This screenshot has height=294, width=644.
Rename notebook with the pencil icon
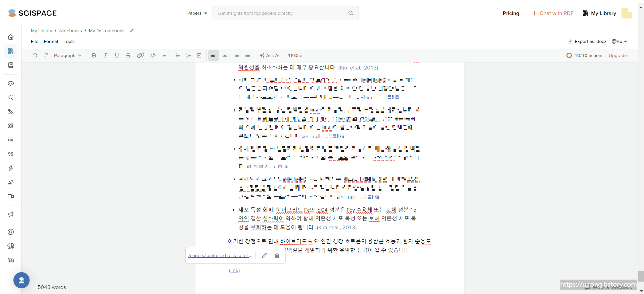pyautogui.click(x=132, y=31)
